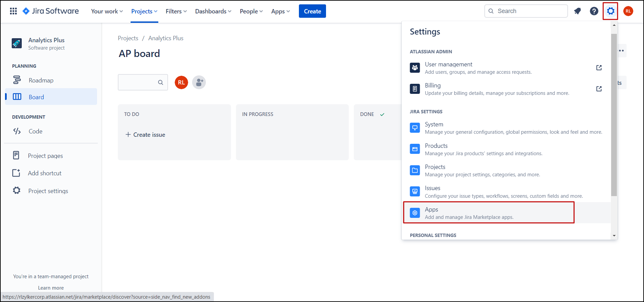Click the blue Create button
The width and height of the screenshot is (644, 302).
coord(312,11)
